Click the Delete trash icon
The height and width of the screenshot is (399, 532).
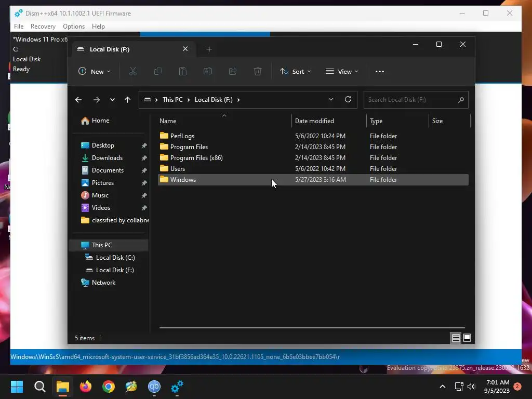click(x=258, y=71)
